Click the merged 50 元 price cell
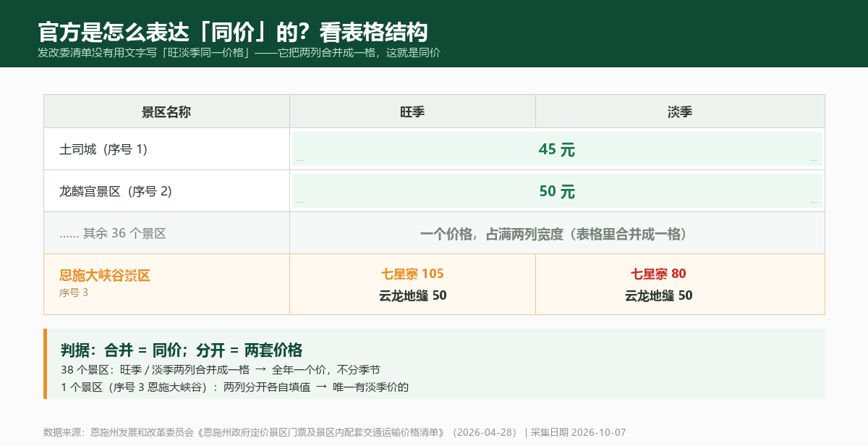The height and width of the screenshot is (446, 868). (x=557, y=191)
